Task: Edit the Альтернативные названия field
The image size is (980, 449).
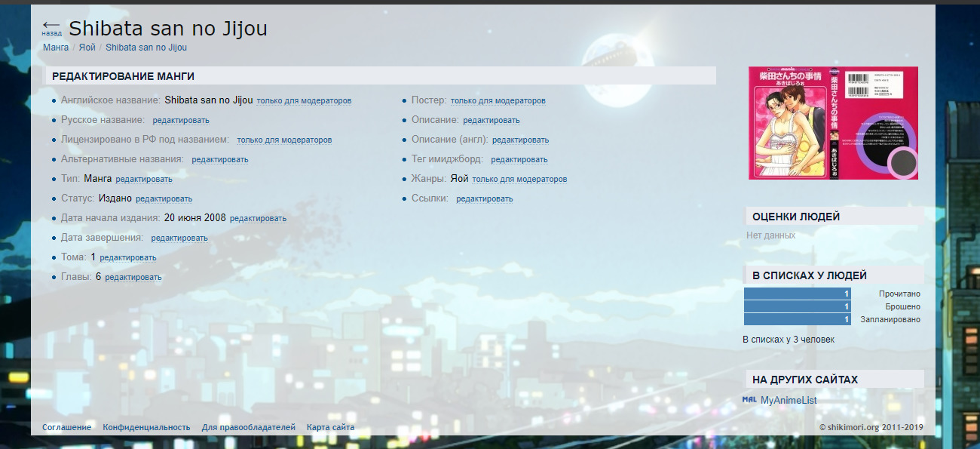Action: pos(219,160)
